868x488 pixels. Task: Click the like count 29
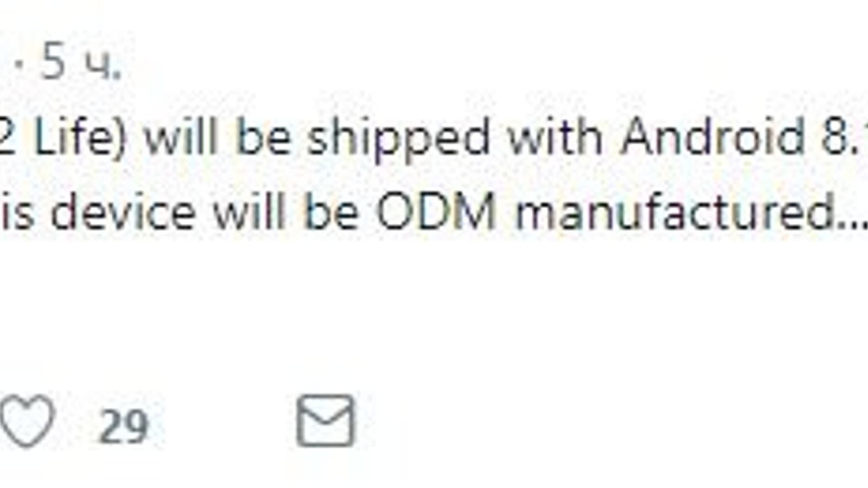click(x=123, y=427)
